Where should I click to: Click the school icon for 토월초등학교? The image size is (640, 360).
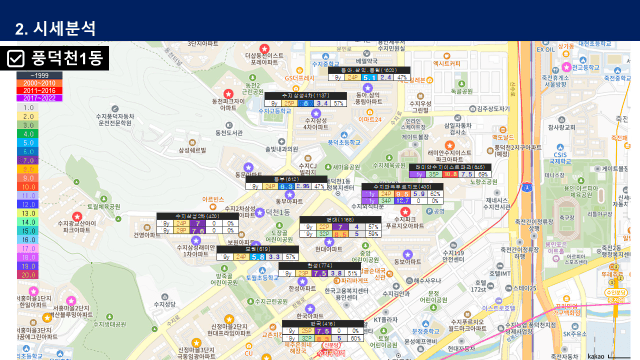click(262, 270)
